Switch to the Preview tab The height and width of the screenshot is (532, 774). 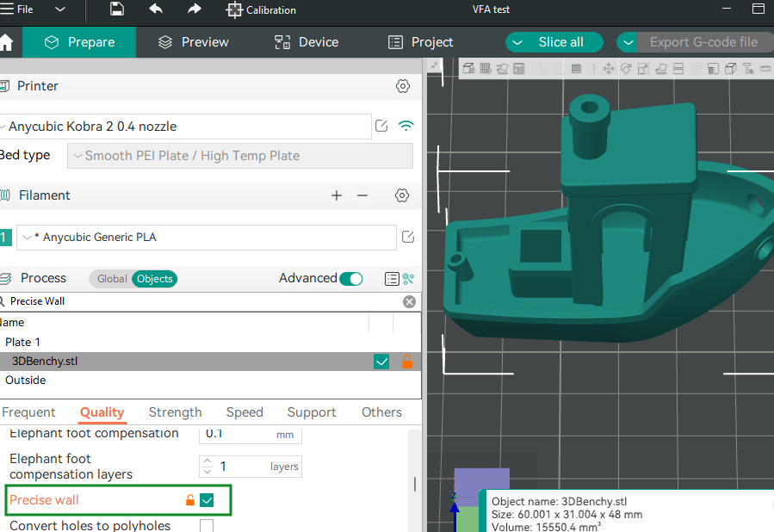193,41
